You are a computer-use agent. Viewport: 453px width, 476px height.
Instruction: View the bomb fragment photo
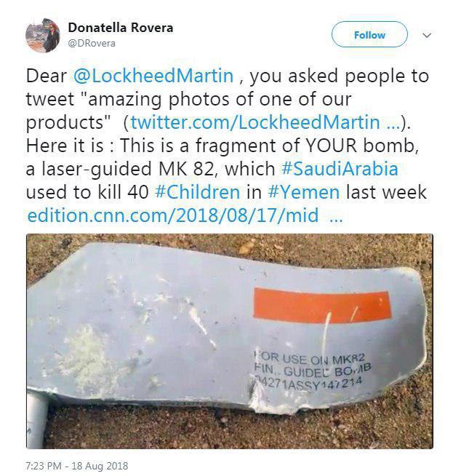230,341
